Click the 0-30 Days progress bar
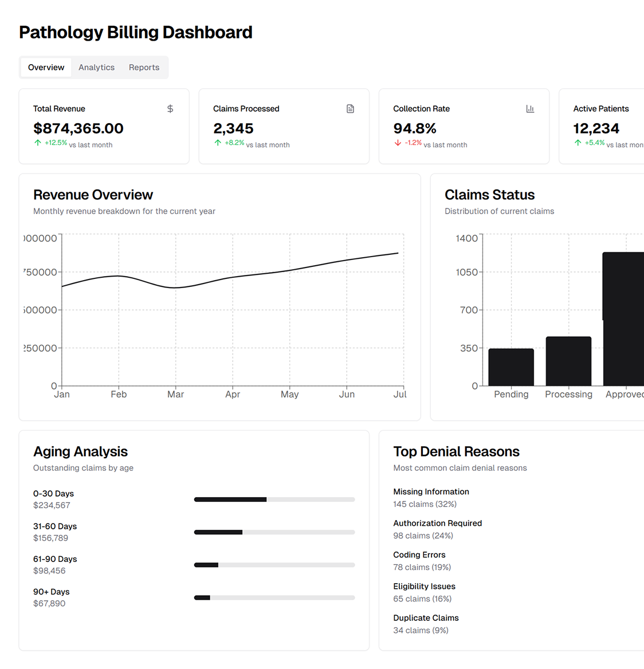644x669 pixels. (274, 499)
